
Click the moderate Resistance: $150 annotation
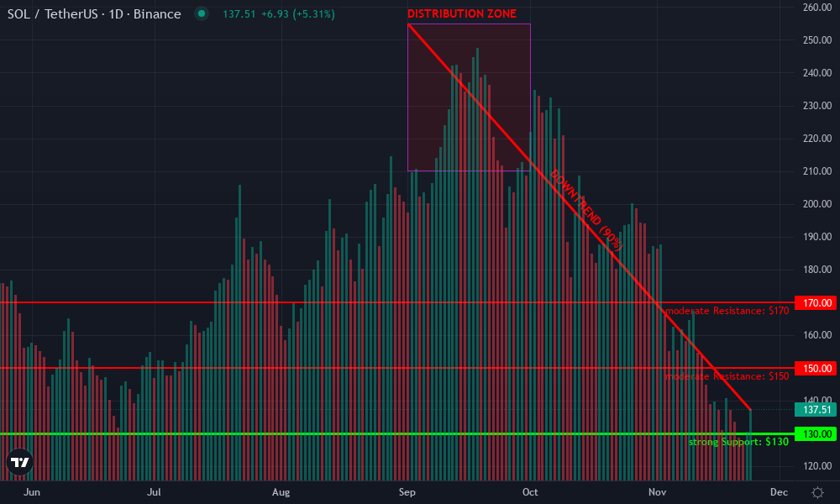[727, 375]
